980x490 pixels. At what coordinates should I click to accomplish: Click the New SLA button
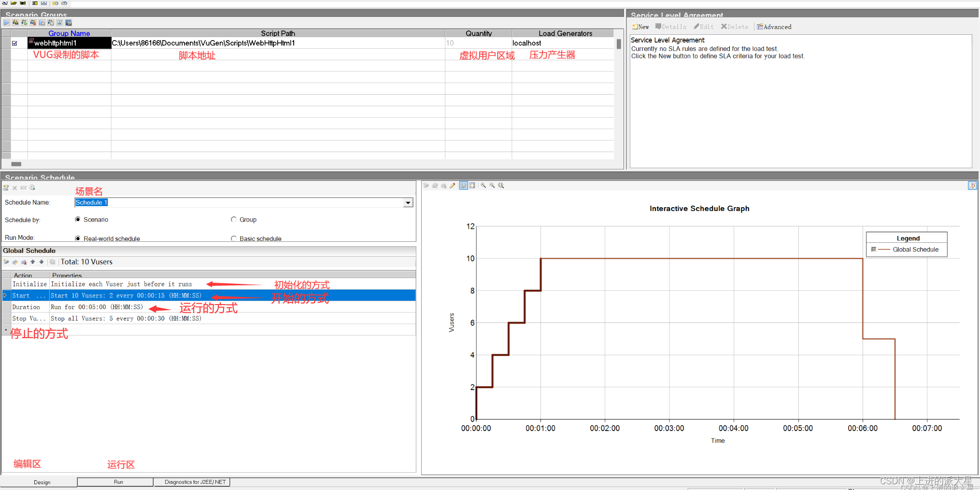pyautogui.click(x=640, y=27)
